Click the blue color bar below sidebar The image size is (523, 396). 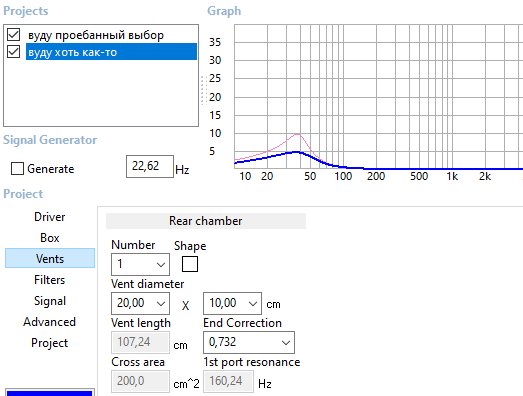pos(49,393)
